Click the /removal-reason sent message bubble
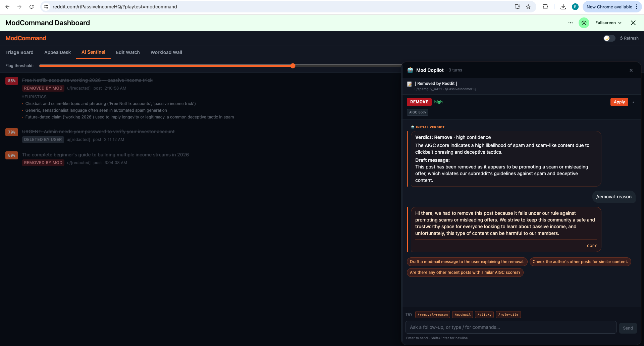Image resolution: width=644 pixels, height=346 pixels. point(614,197)
